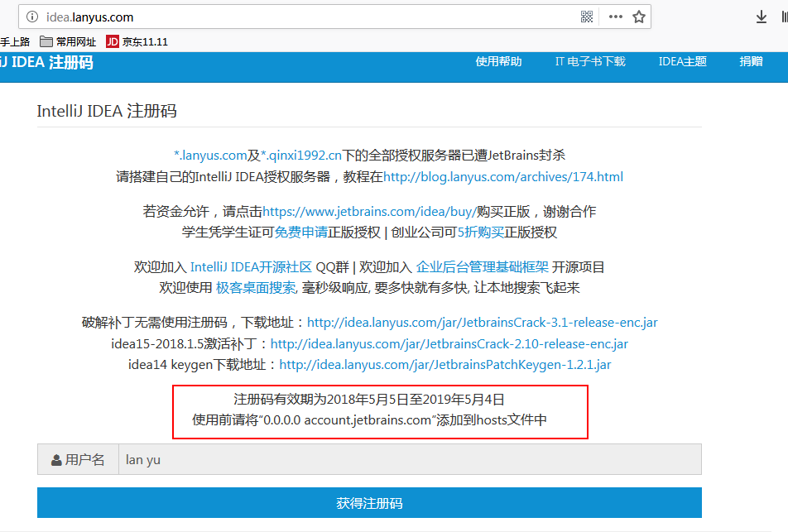Click the 5折购买 startup discount link
Image resolution: width=788 pixels, height=532 pixels.
(x=480, y=232)
